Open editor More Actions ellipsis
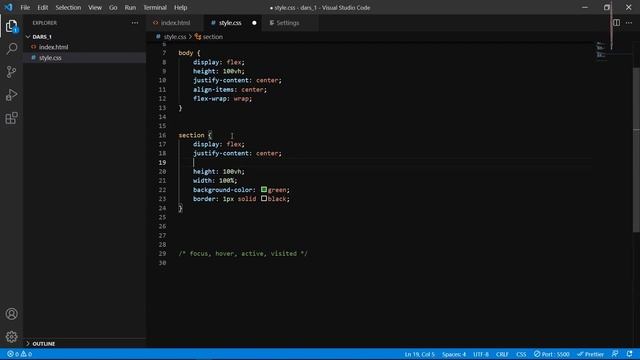This screenshot has width=640, height=360. coord(629,23)
